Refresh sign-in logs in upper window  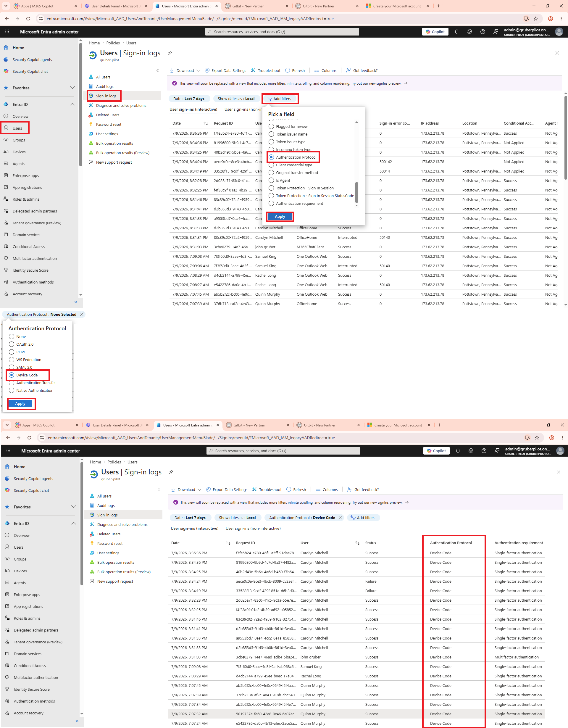click(x=295, y=70)
